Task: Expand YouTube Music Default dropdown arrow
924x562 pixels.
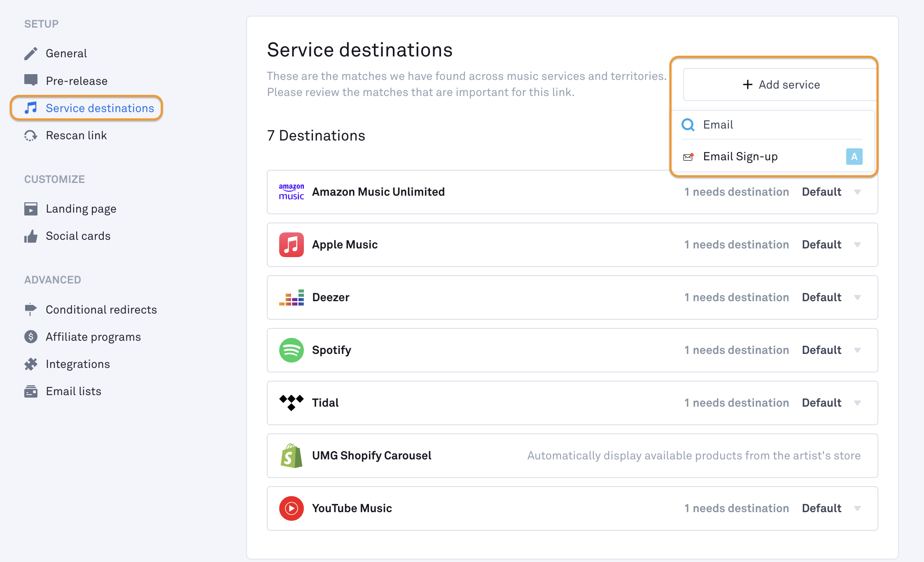Action: (x=858, y=508)
